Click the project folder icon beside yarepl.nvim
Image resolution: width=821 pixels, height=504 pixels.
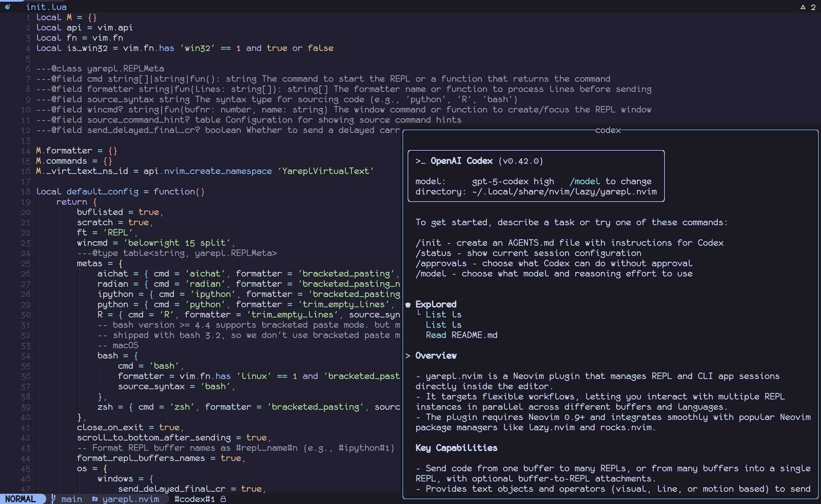coord(95,499)
